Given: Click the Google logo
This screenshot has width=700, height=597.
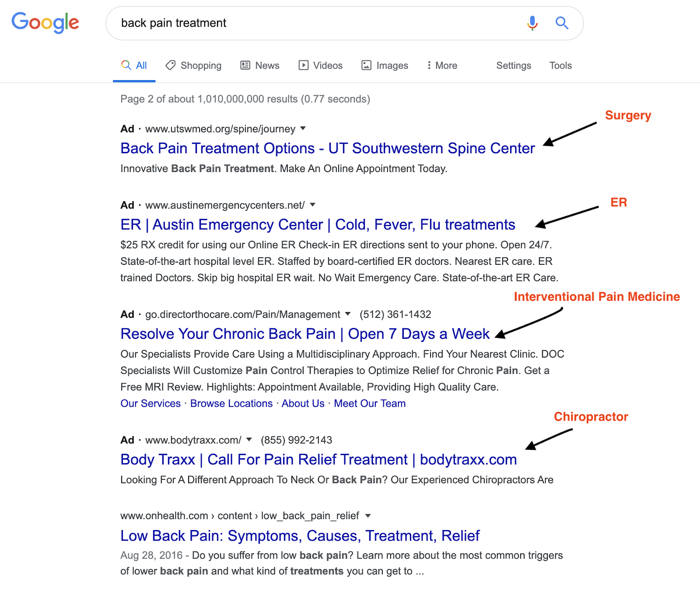Looking at the screenshot, I should point(45,23).
